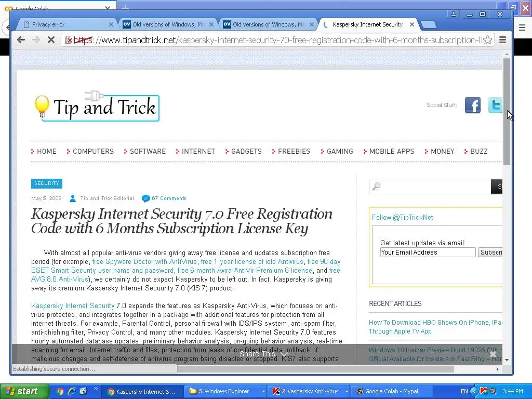Image resolution: width=532 pixels, height=399 pixels.
Task: Expand the Kaspersky Anti-Virus taskbar group dropdown
Action: (347, 392)
